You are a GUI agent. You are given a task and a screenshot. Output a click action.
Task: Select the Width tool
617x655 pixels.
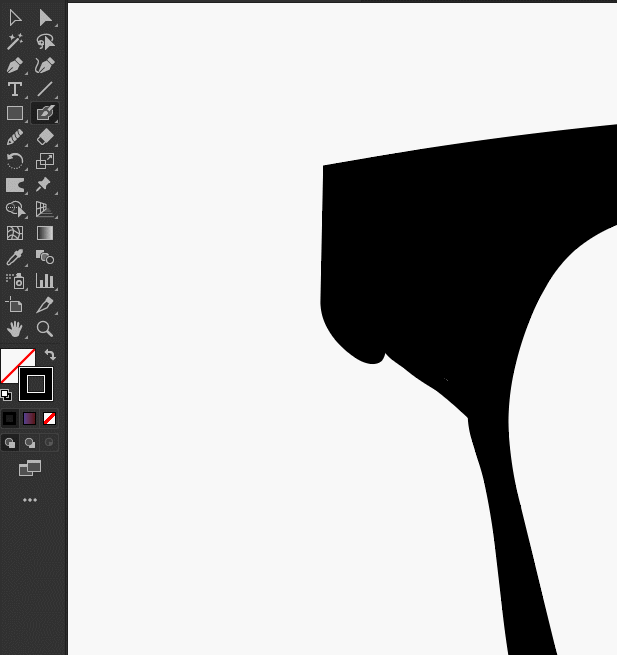(x=15, y=185)
